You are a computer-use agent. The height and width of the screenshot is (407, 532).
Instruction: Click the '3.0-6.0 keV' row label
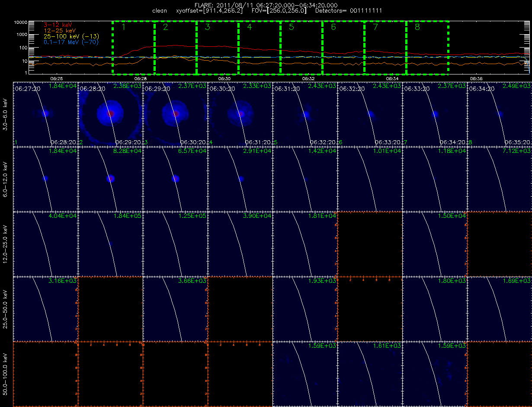(6, 114)
